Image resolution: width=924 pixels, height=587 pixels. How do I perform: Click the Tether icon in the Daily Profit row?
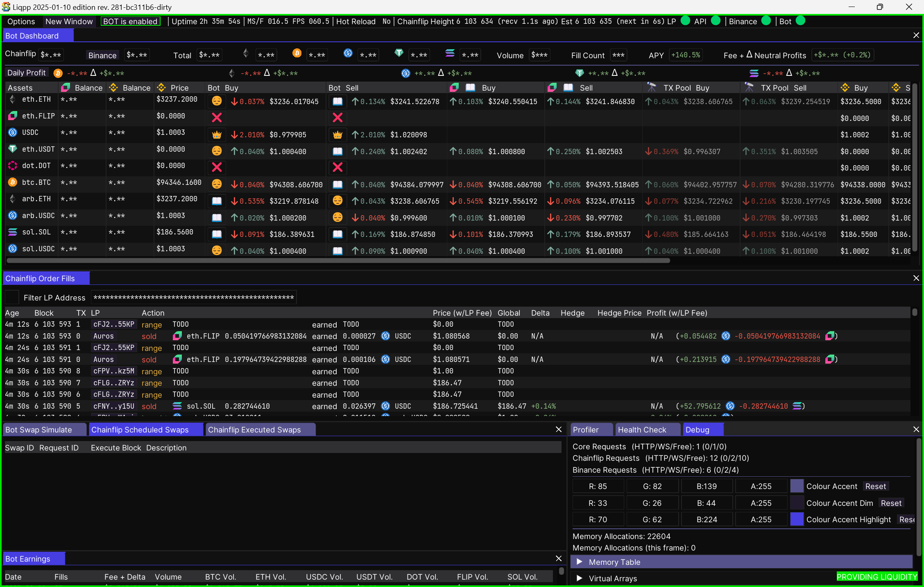[580, 73]
